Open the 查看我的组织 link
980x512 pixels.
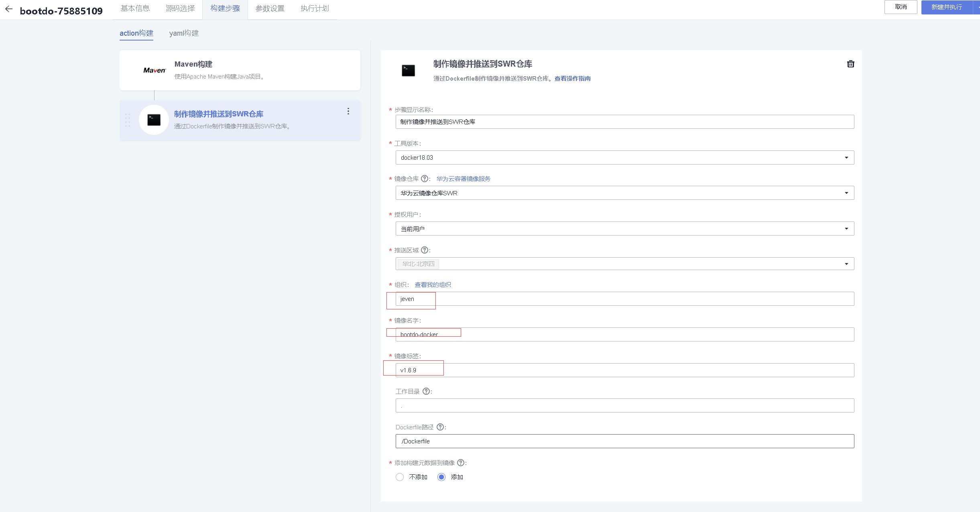tap(433, 284)
